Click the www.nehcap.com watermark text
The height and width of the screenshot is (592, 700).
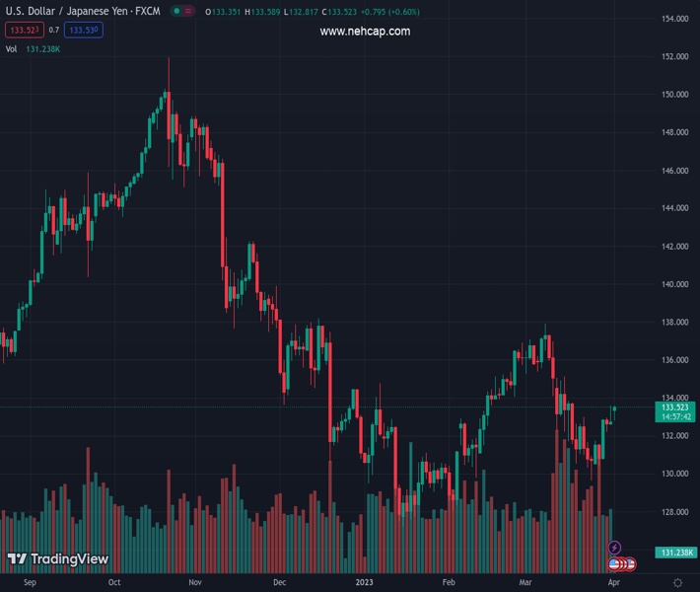365,32
